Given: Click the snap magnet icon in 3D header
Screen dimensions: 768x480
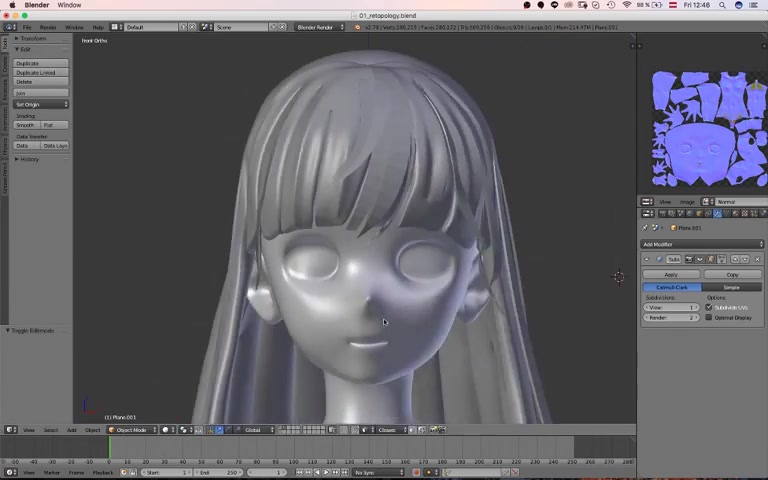Looking at the screenshot, I should coord(354,430).
